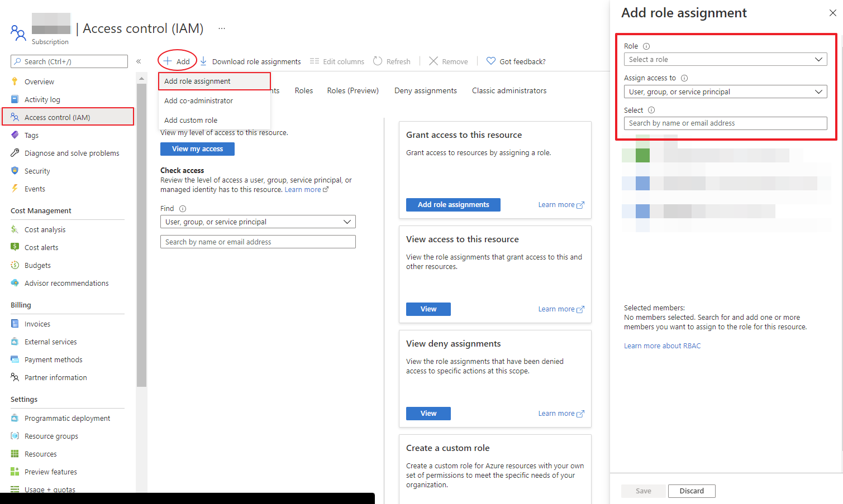This screenshot has width=843, height=504.
Task: Switch to the Deny assignments tab
Action: tap(425, 90)
